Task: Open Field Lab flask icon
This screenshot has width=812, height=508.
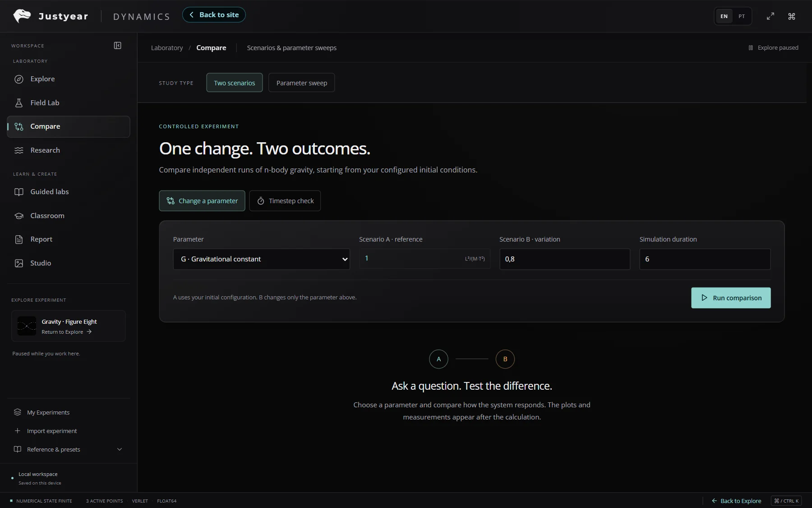Action: [x=19, y=103]
